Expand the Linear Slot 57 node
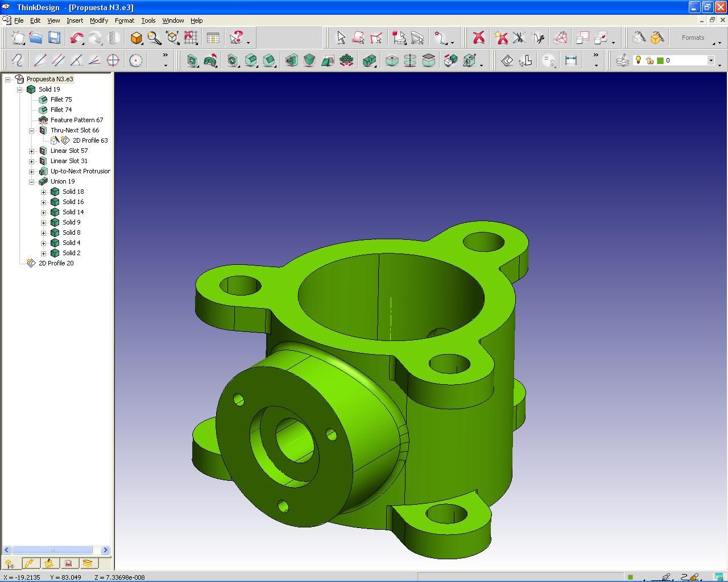Screen dimensions: 728x582 [32, 151]
